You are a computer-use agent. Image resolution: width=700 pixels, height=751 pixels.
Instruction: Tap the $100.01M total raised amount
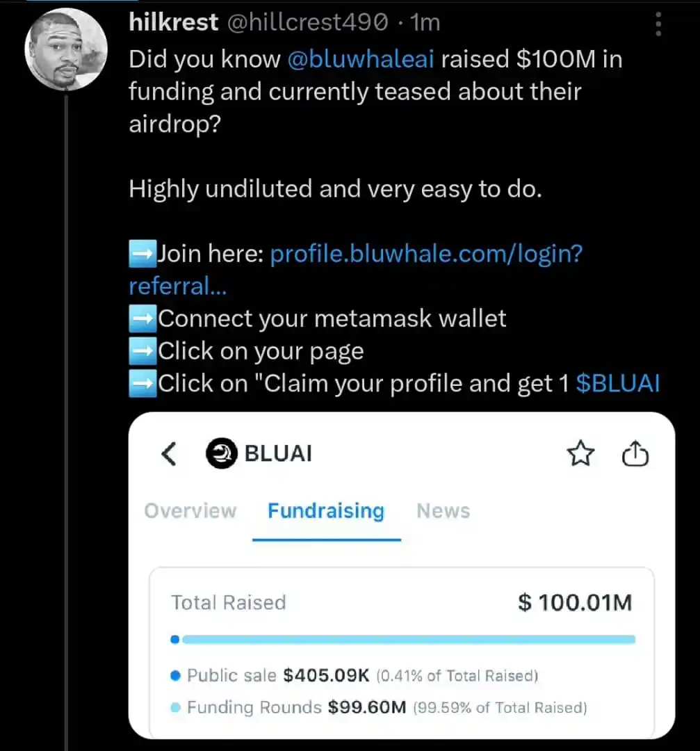575,602
